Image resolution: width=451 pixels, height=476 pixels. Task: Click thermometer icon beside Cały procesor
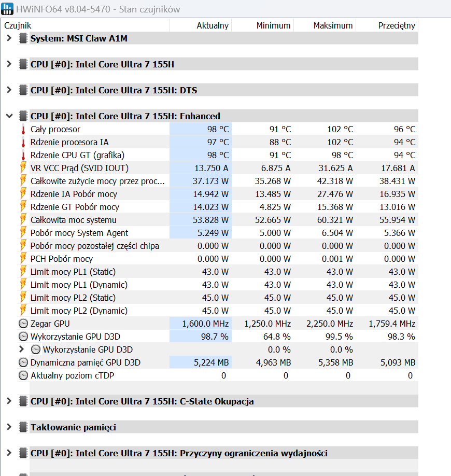pyautogui.click(x=23, y=129)
